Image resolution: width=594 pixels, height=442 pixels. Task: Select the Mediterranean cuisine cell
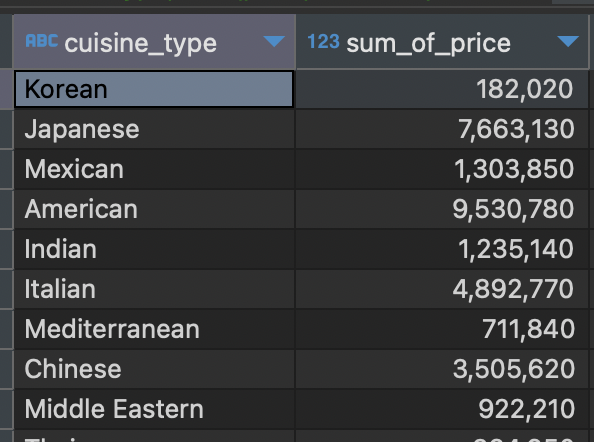tap(154, 329)
